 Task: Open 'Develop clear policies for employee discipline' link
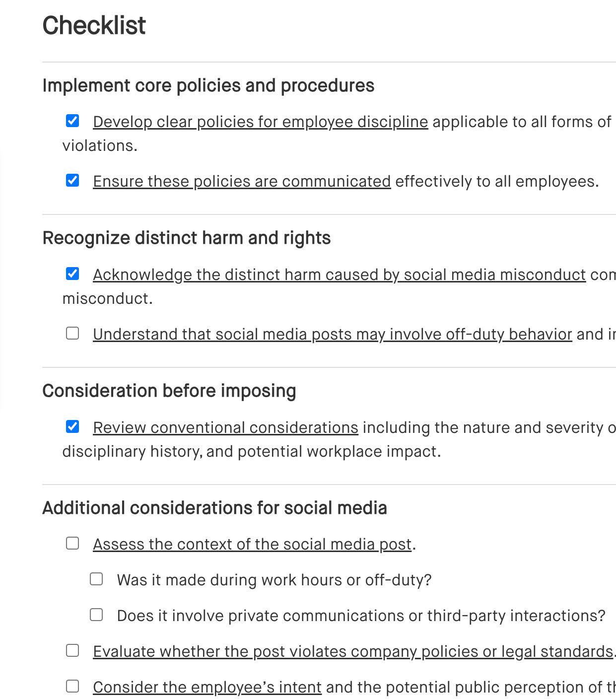(260, 122)
